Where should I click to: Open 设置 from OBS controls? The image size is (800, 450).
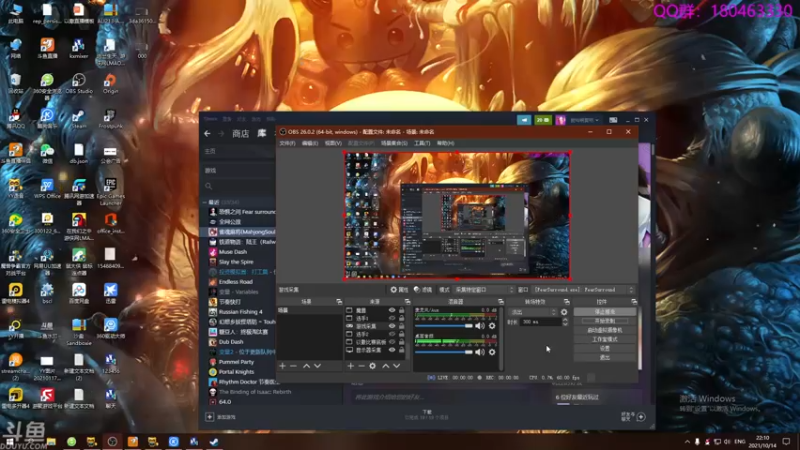(605, 348)
